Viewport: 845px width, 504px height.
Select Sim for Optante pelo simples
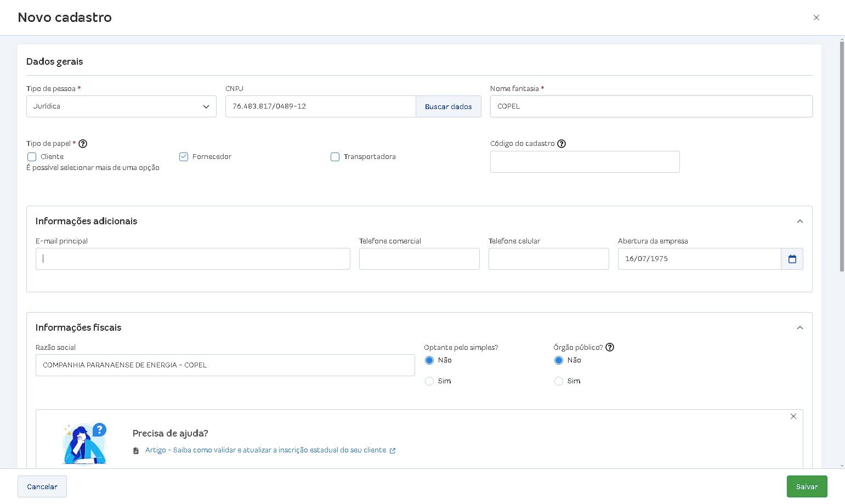[429, 381]
